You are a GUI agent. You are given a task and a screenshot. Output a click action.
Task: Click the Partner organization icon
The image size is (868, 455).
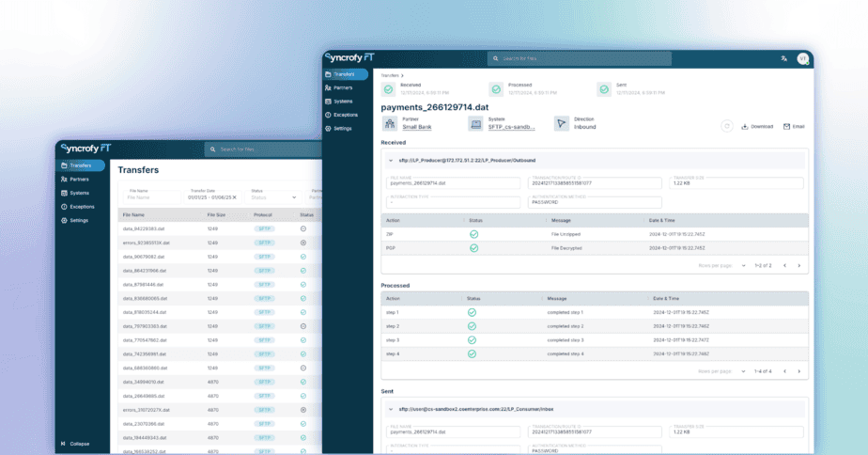coord(389,123)
